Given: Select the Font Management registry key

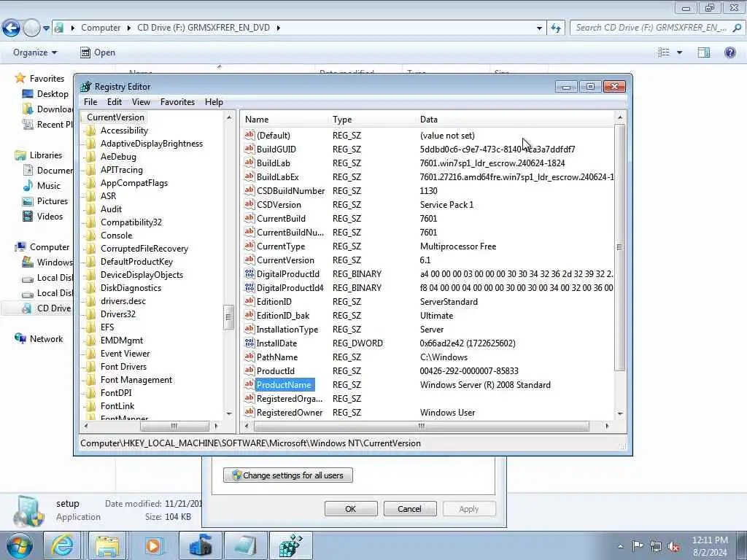Looking at the screenshot, I should (x=136, y=379).
